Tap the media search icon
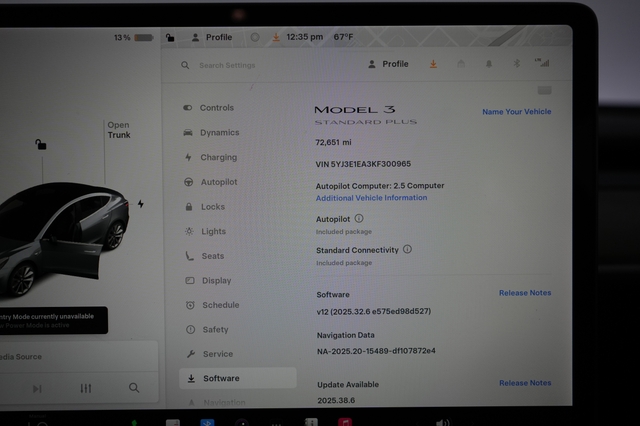The image size is (640, 426). tap(134, 388)
